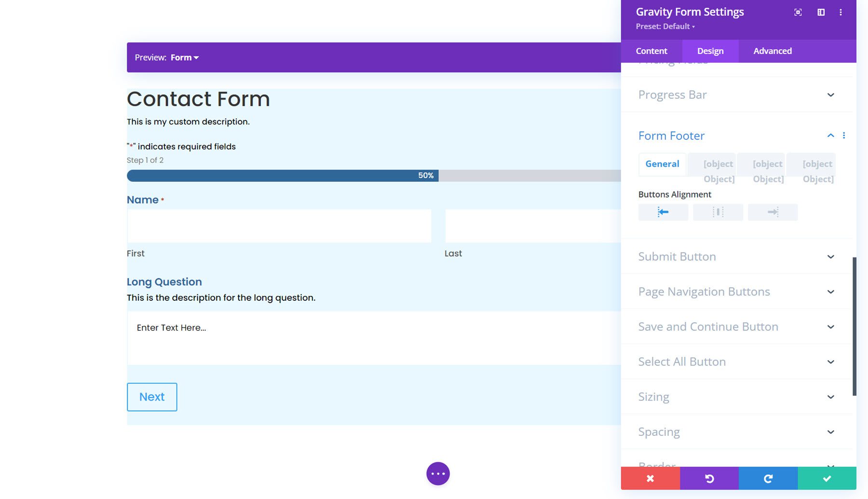Open Form Footer section options menu
The height and width of the screenshot is (499, 868).
point(844,135)
